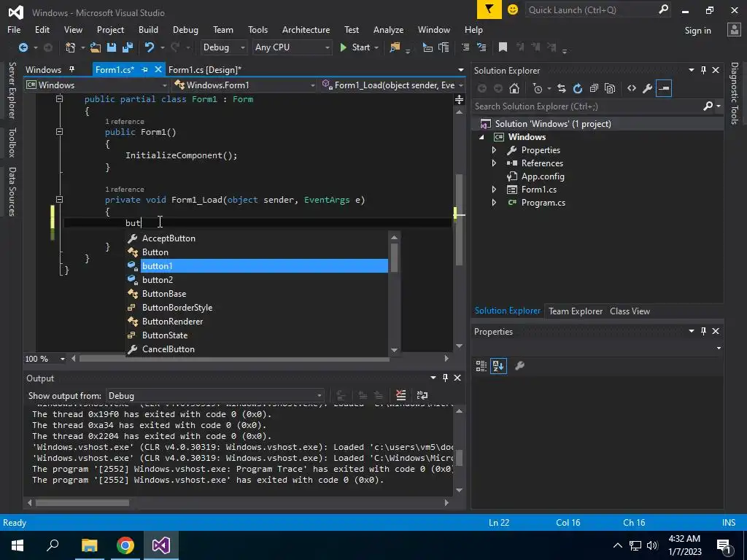This screenshot has width=747, height=560.
Task: Uncomment the selected lines icon
Action: point(481,47)
